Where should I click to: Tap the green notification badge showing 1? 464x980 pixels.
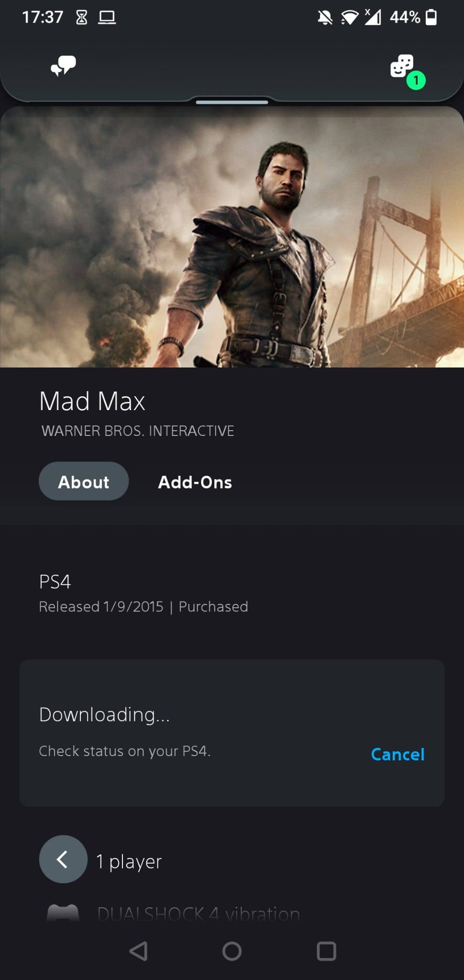(x=416, y=80)
